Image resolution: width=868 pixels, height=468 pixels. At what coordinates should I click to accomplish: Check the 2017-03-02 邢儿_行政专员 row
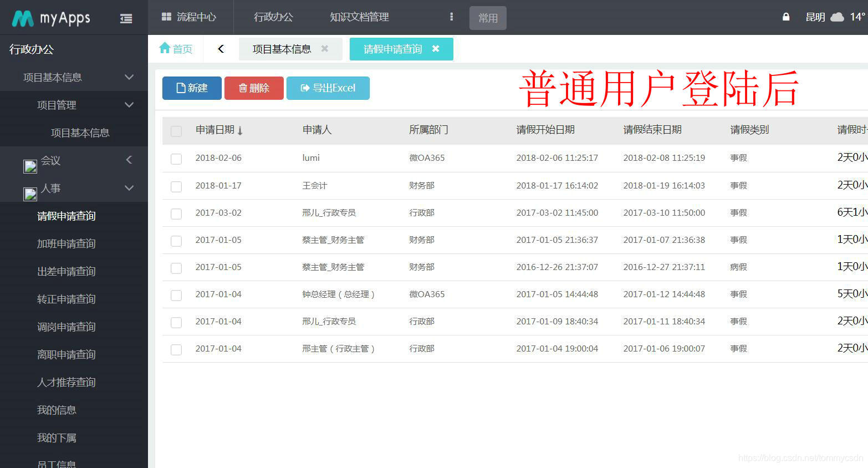coord(176,214)
